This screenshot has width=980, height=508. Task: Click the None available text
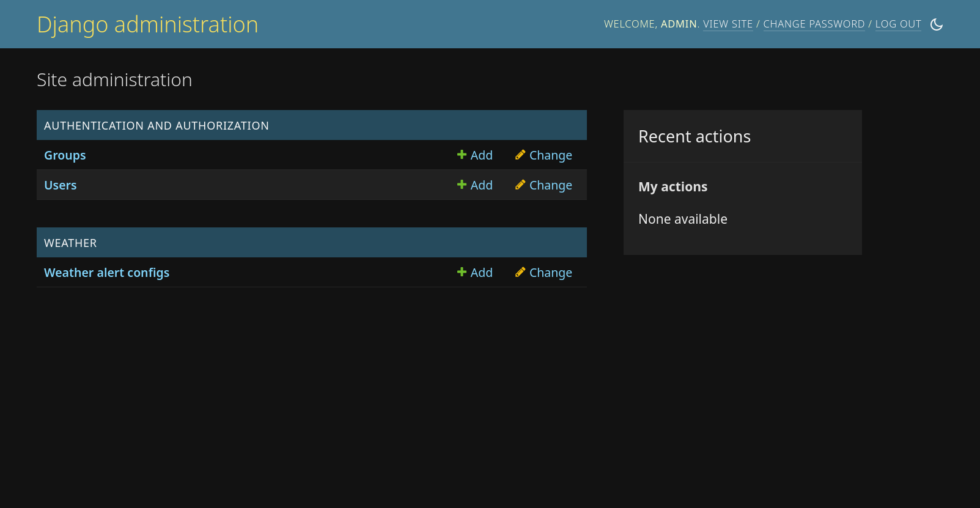683,219
